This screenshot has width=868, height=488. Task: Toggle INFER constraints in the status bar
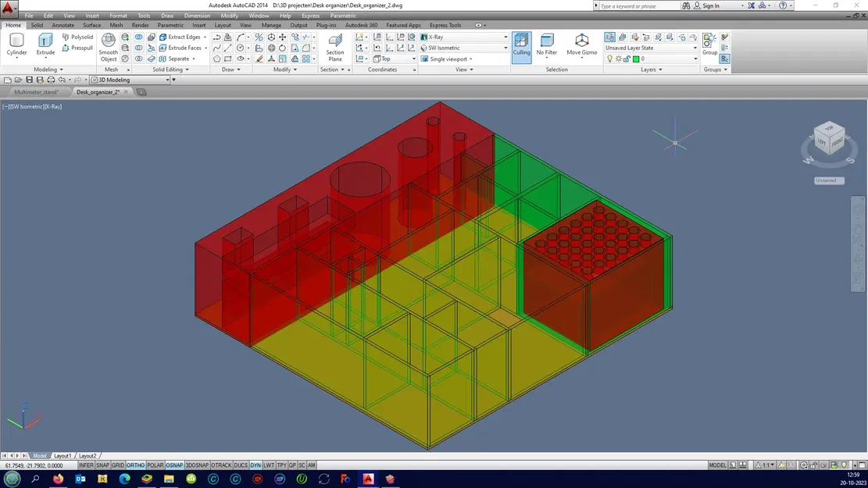[86, 465]
